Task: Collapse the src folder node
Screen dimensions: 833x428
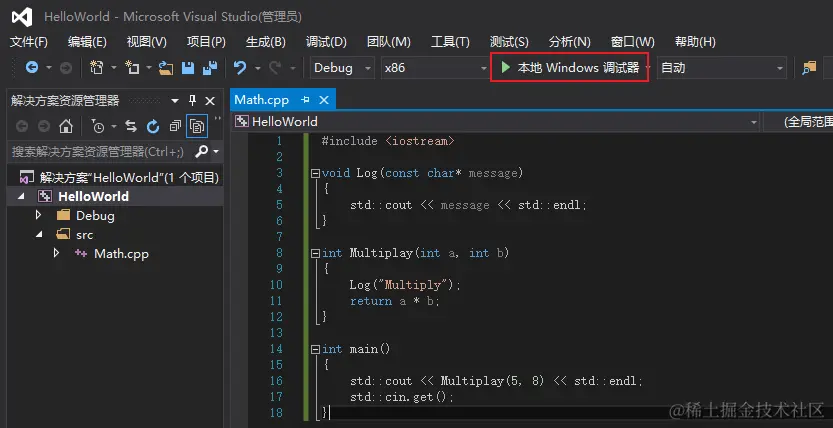Action: coord(39,234)
